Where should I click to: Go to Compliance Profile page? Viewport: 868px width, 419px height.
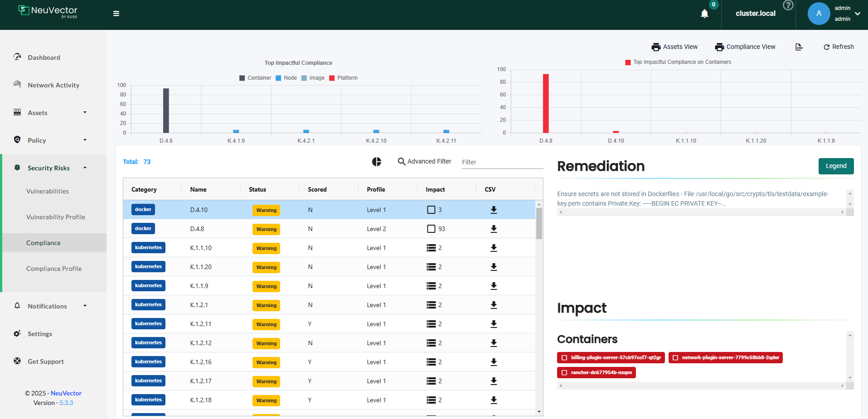pyautogui.click(x=54, y=269)
